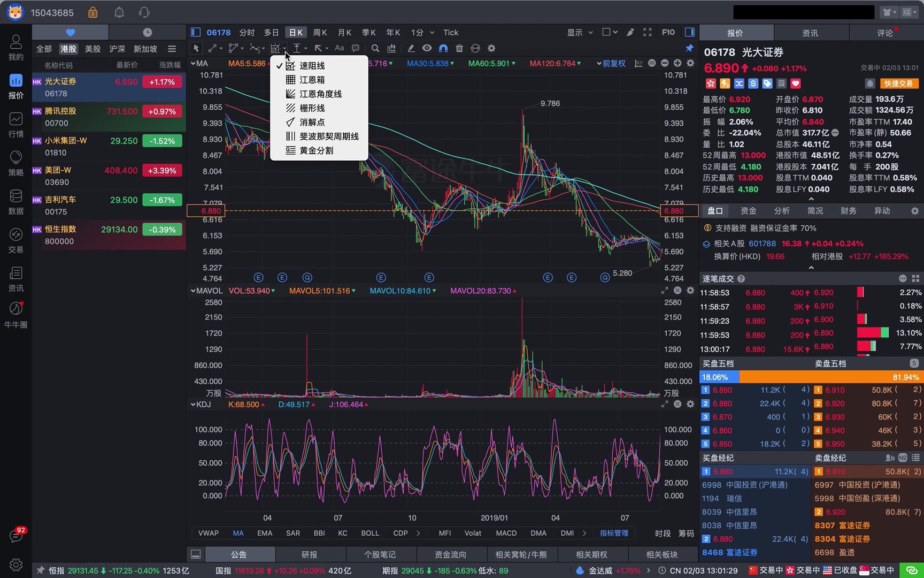The height and width of the screenshot is (578, 924).
Task: Expand MA60 parameter dropdown arrow
Action: click(x=514, y=63)
